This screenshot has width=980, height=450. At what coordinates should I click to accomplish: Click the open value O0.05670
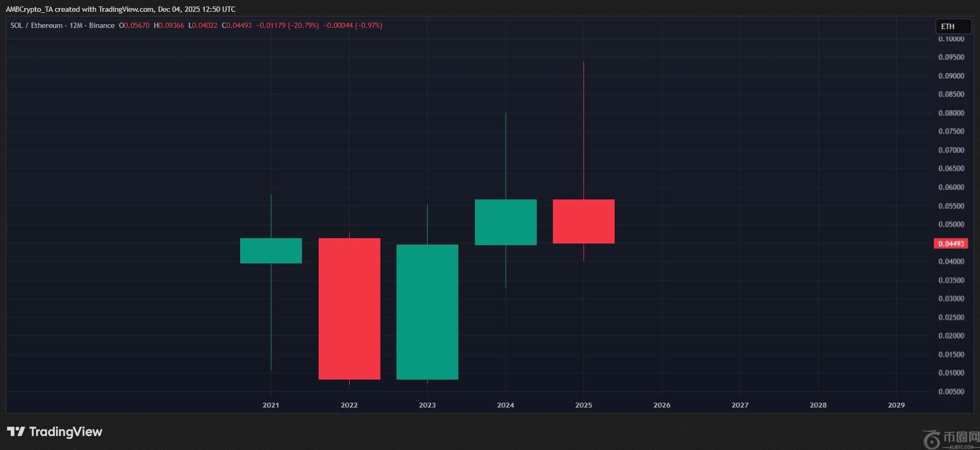(134, 25)
